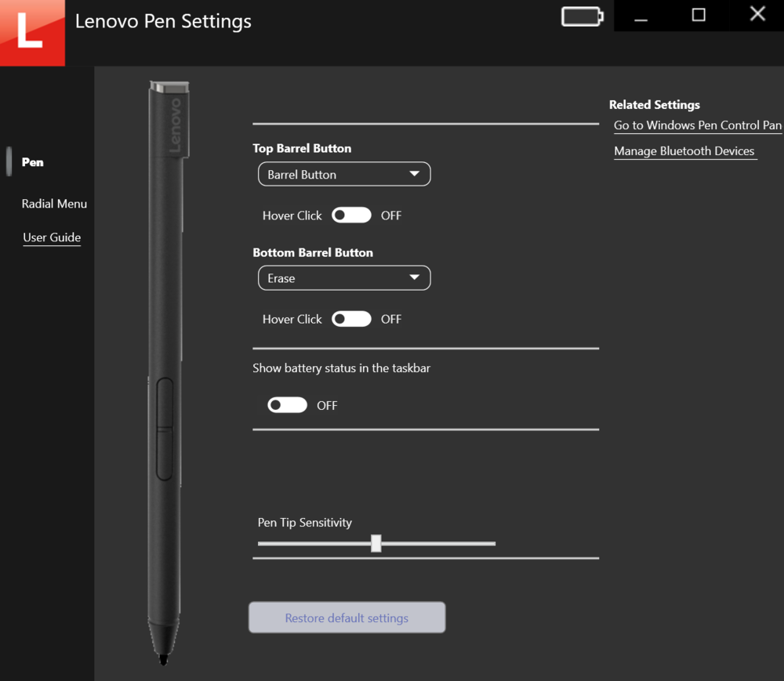The image size is (784, 681).
Task: Click the pen battery indicator icon
Action: point(582,16)
